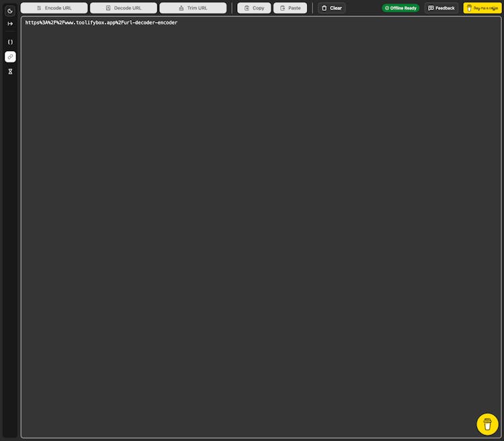Screen dimensions: 504x441
Task: Click the floating yellow coffee cup icon
Action: [487, 424]
